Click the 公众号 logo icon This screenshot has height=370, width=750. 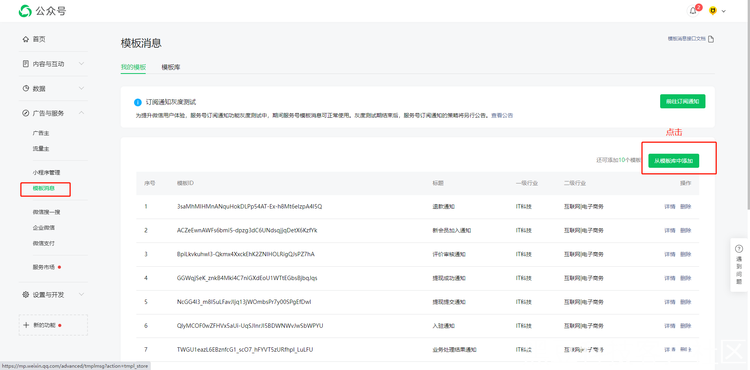[x=25, y=11]
